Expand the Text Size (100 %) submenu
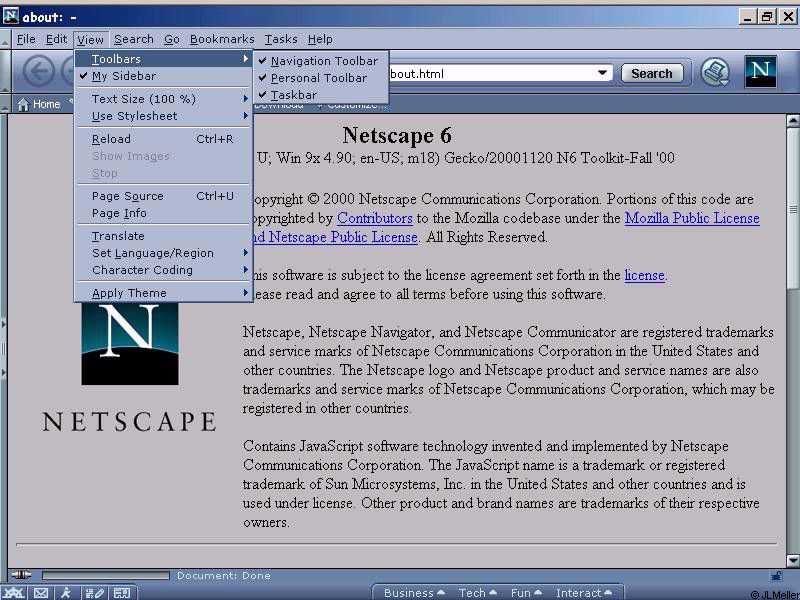 (163, 99)
